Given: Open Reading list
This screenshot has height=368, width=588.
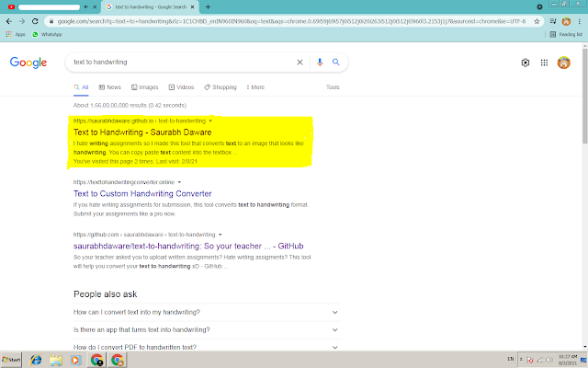Looking at the screenshot, I should click(x=566, y=34).
